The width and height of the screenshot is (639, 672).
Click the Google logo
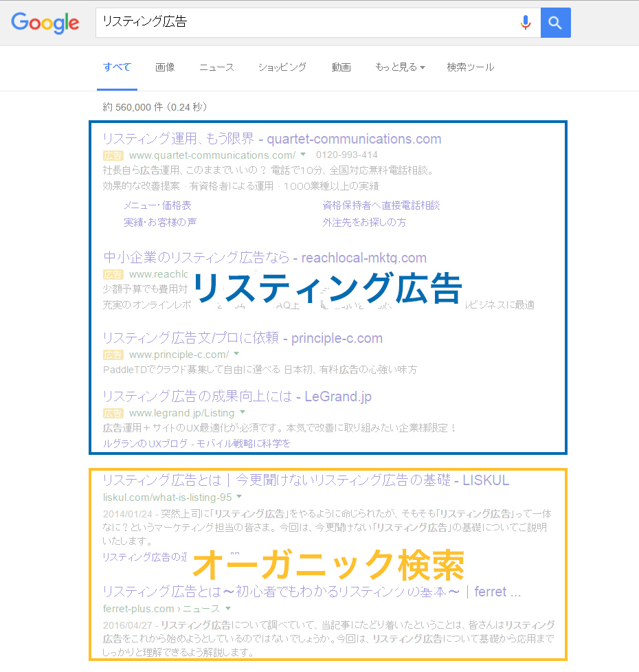click(45, 23)
